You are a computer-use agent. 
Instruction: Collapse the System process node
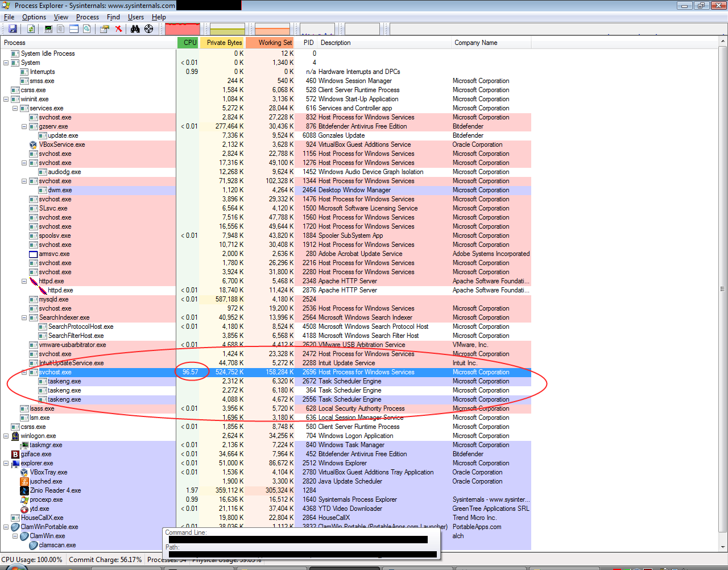[6, 63]
